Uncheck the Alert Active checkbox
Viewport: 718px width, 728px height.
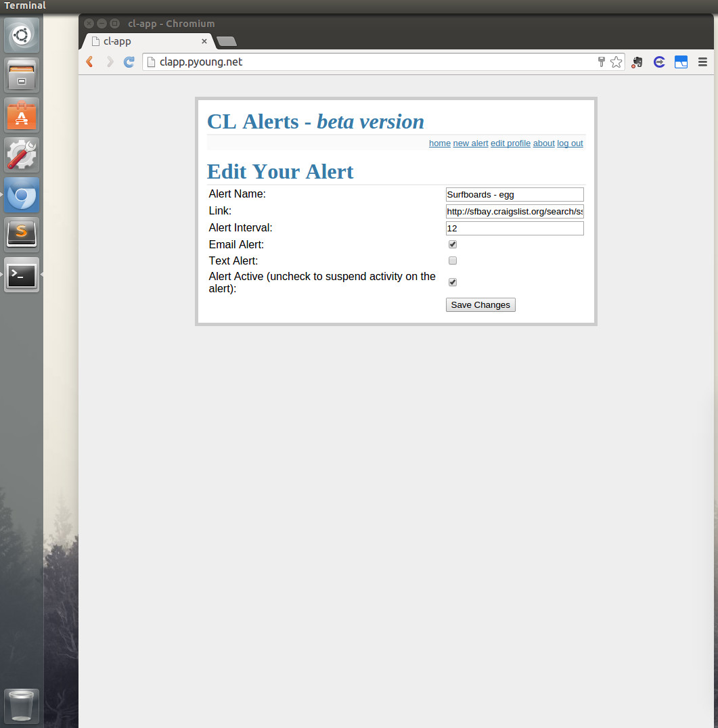[x=453, y=282]
